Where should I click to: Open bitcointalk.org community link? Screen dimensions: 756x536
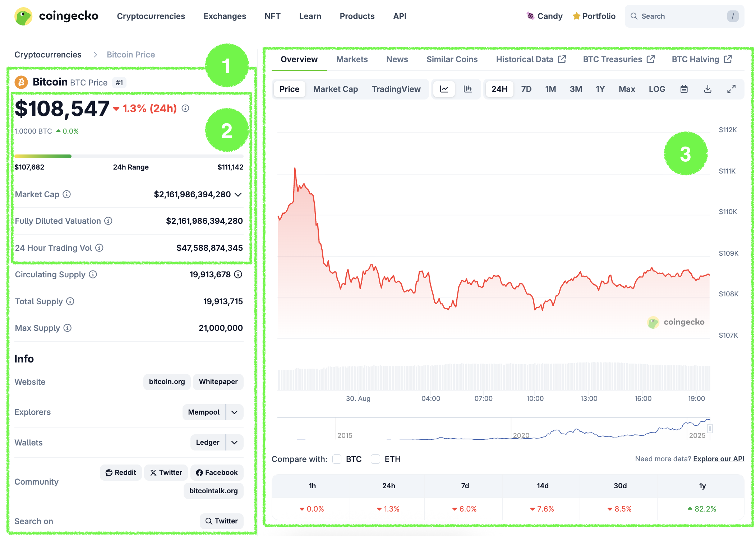pyautogui.click(x=213, y=491)
